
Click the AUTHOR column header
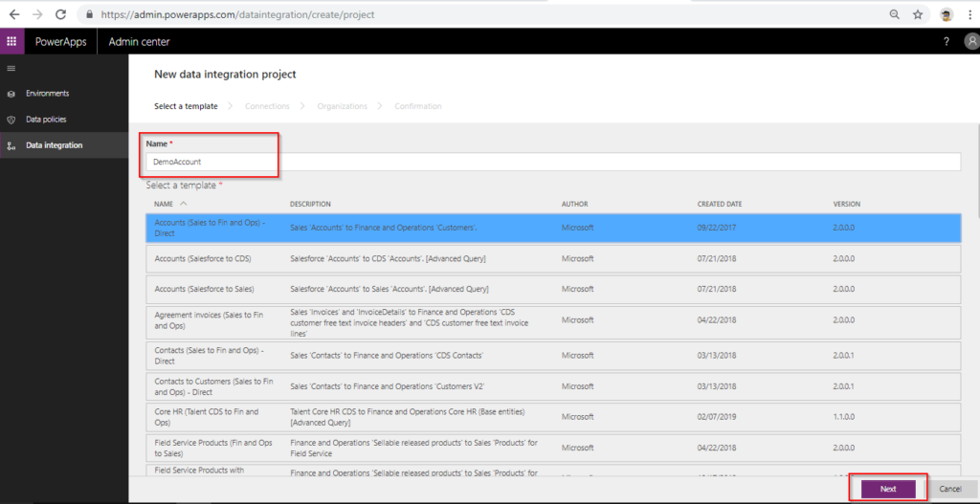click(574, 205)
